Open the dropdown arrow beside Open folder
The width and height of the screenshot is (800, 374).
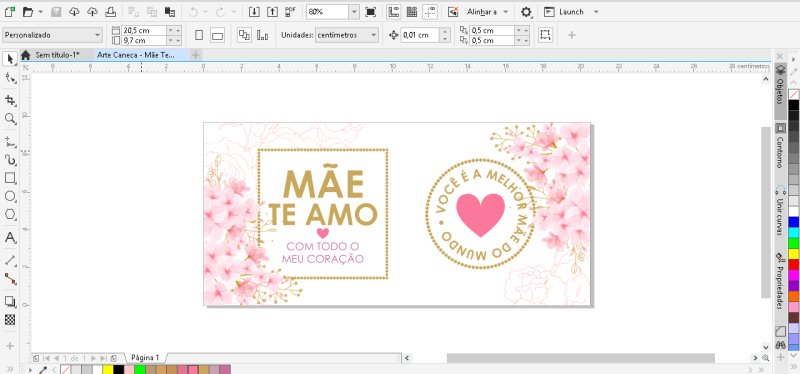point(40,11)
